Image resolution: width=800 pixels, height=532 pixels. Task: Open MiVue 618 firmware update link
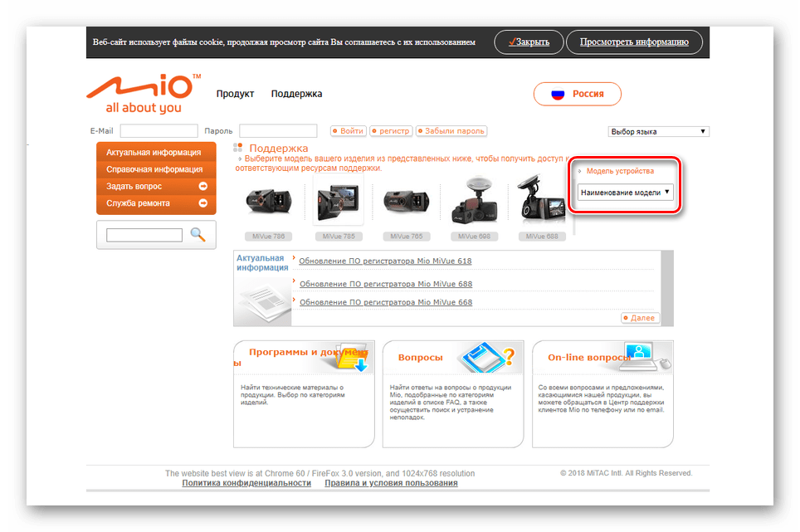pos(385,261)
